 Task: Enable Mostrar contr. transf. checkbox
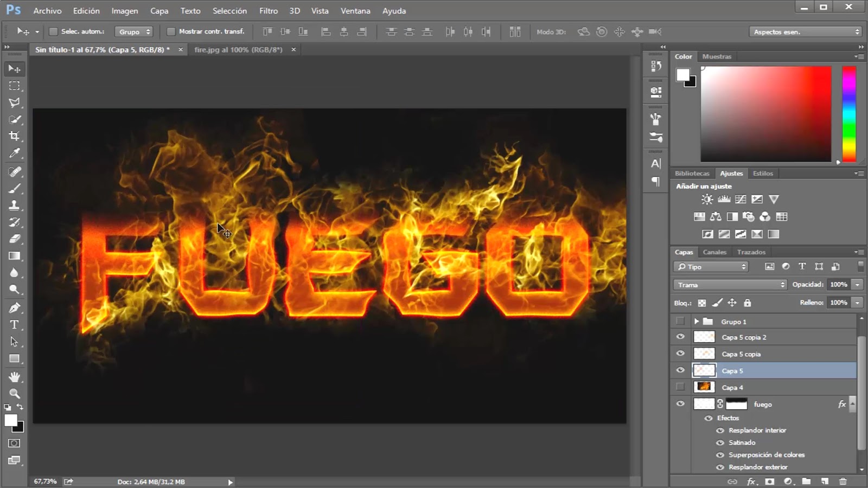click(171, 31)
